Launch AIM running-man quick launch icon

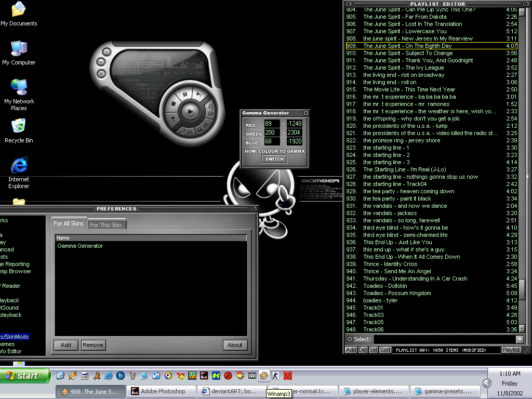click(97, 376)
